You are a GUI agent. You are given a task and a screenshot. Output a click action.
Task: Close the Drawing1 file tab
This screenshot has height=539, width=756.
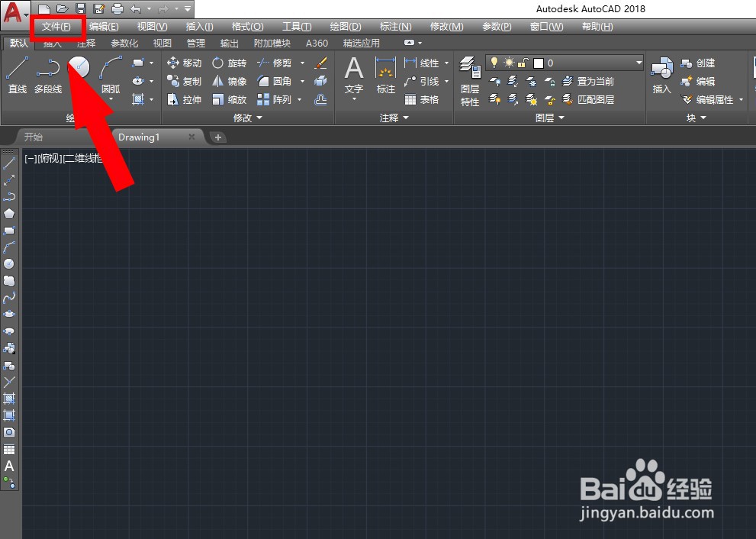pyautogui.click(x=191, y=137)
